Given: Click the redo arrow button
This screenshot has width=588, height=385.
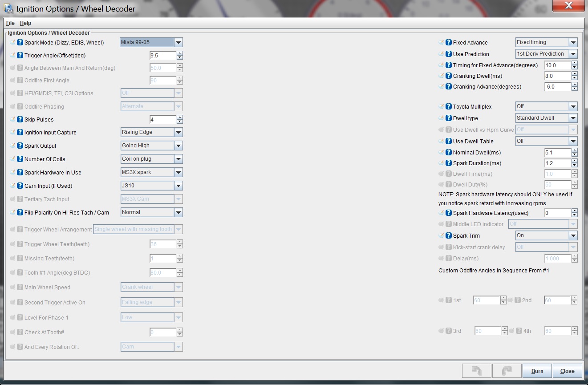Looking at the screenshot, I should [x=507, y=371].
